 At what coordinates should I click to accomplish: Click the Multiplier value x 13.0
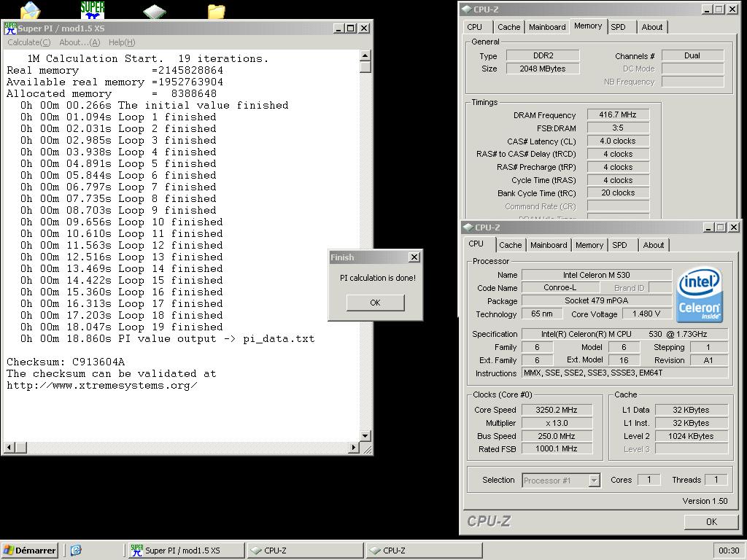tap(557, 423)
